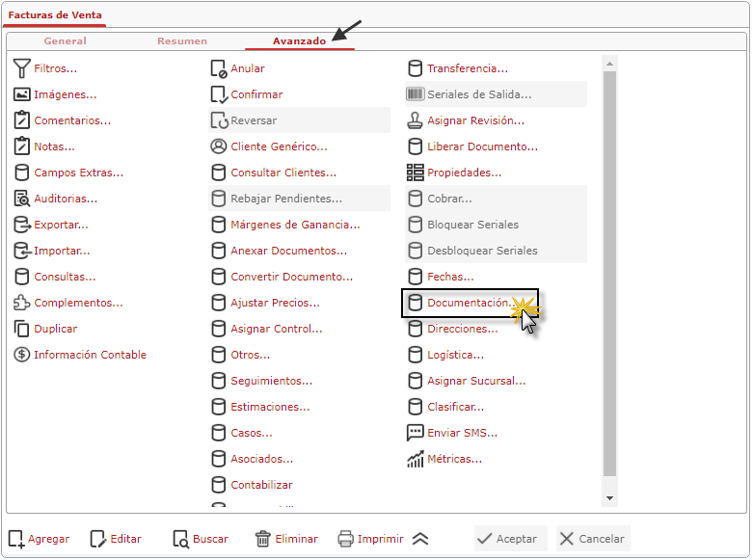Switch to the Resumen tab
Viewport: 753px width, 560px height.
(182, 41)
